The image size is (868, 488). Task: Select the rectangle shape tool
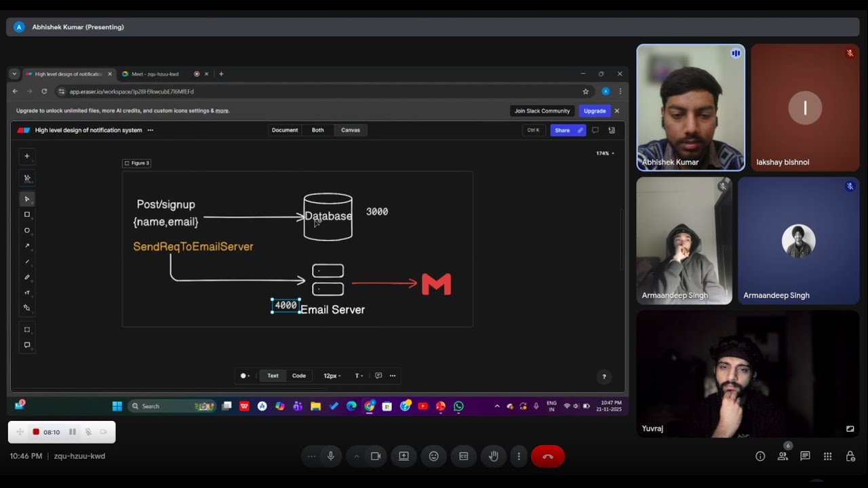[x=27, y=214]
